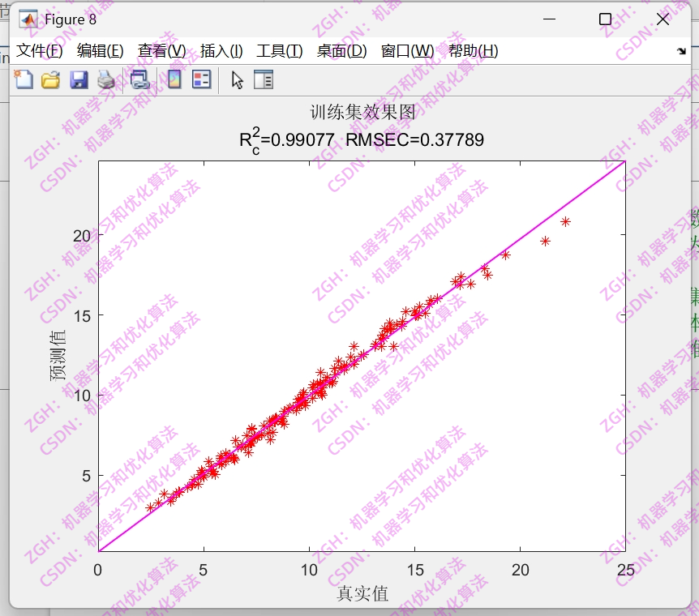Screen dimensions: 699x616
Task: Create a new figure using the toolbar icon
Action: [24, 79]
